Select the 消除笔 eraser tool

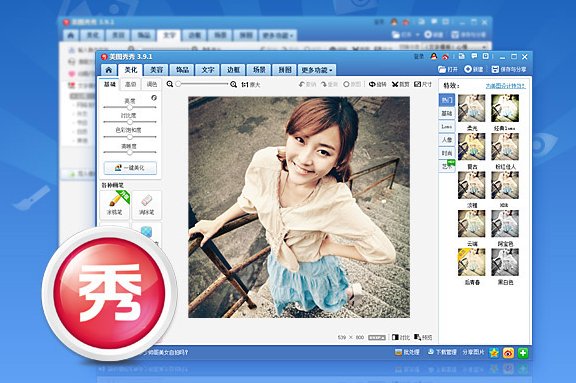[x=146, y=205]
